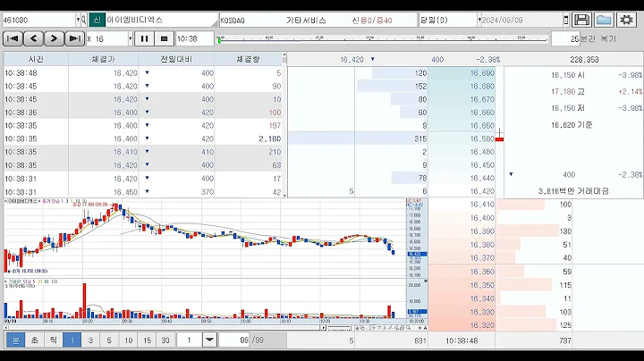This screenshot has height=361, width=644.
Task: Select the 10:38:36 trade row
Action: (x=143, y=113)
